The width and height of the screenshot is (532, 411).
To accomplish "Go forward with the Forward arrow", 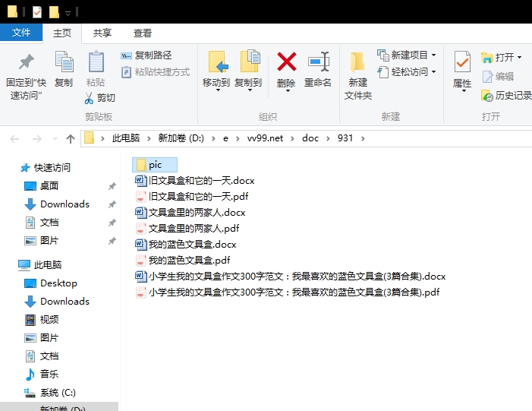I will [x=36, y=139].
